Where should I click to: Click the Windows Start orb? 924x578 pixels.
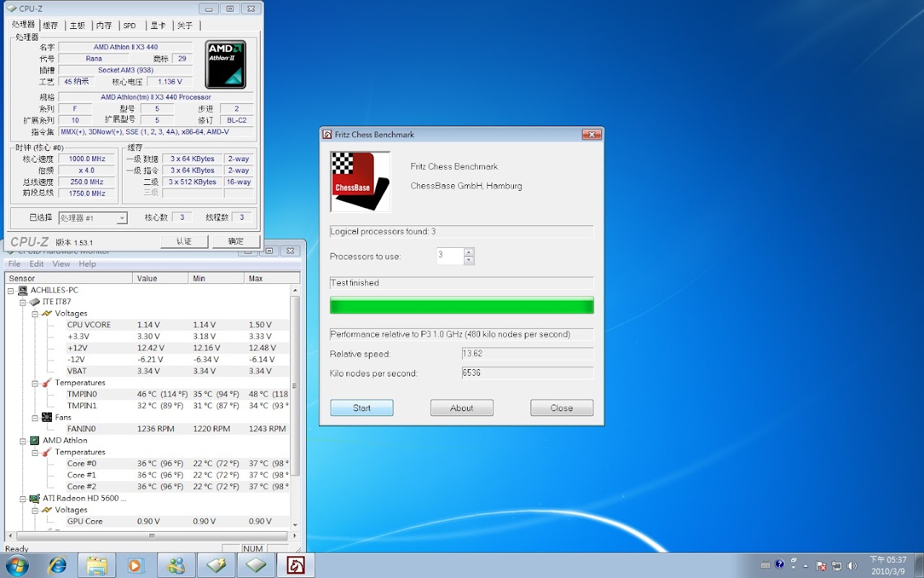17,565
